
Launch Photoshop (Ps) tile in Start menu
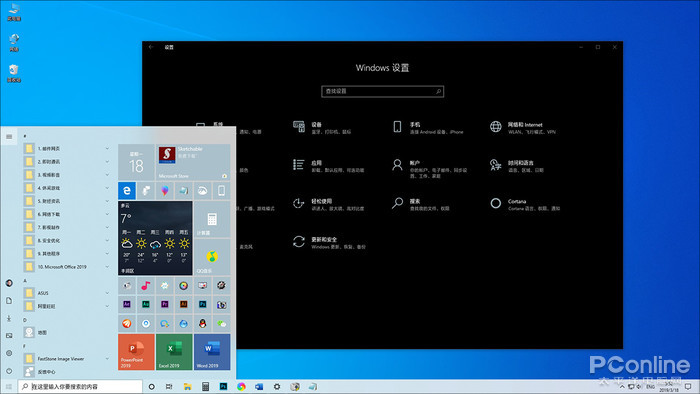point(203,304)
